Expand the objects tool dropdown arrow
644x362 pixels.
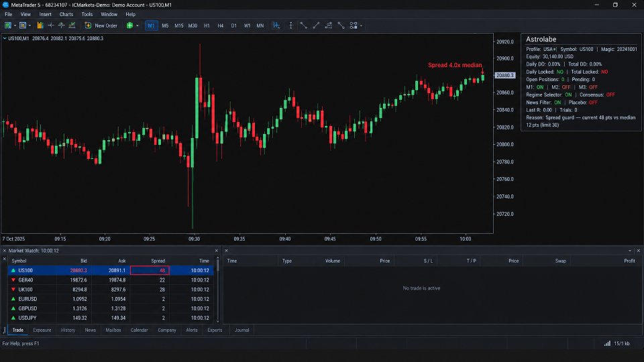[361, 26]
